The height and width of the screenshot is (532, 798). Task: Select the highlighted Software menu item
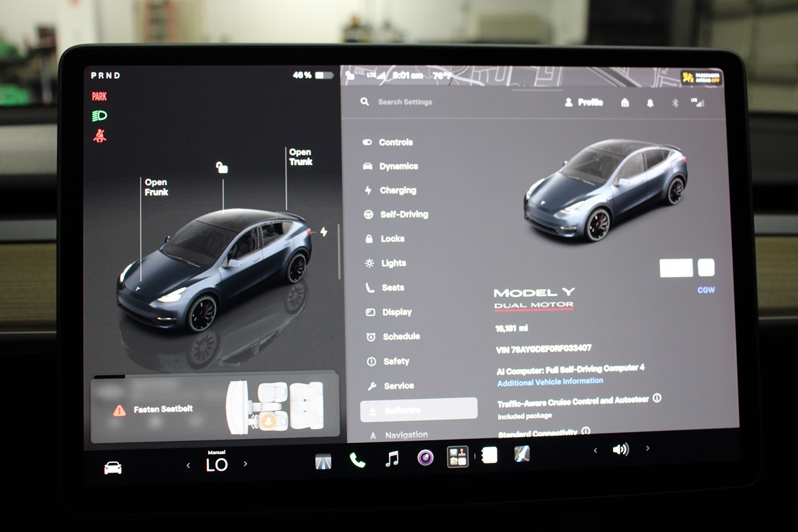tap(419, 410)
